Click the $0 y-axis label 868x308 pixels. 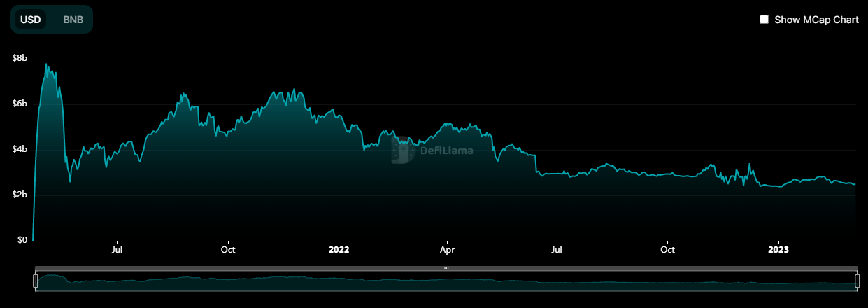(22, 240)
